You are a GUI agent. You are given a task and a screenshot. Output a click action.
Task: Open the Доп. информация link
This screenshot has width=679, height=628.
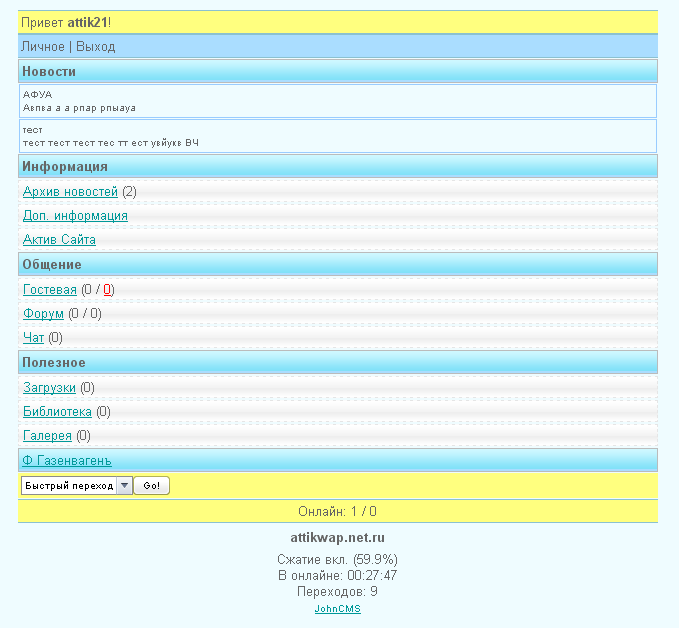click(x=75, y=215)
